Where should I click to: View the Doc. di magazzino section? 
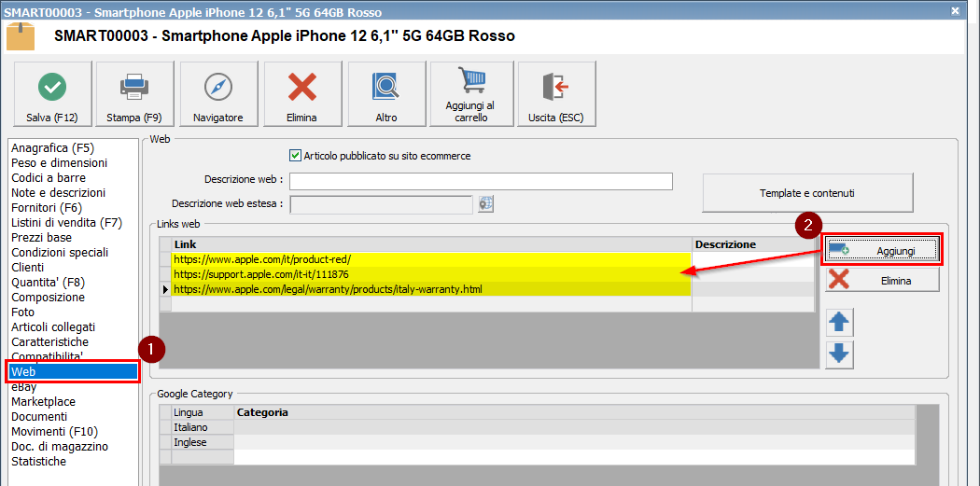60,447
